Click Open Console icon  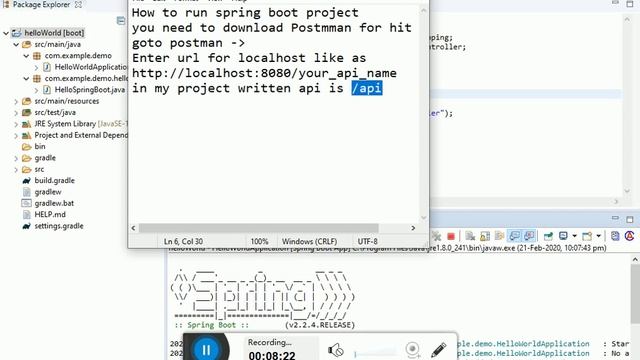587,236
